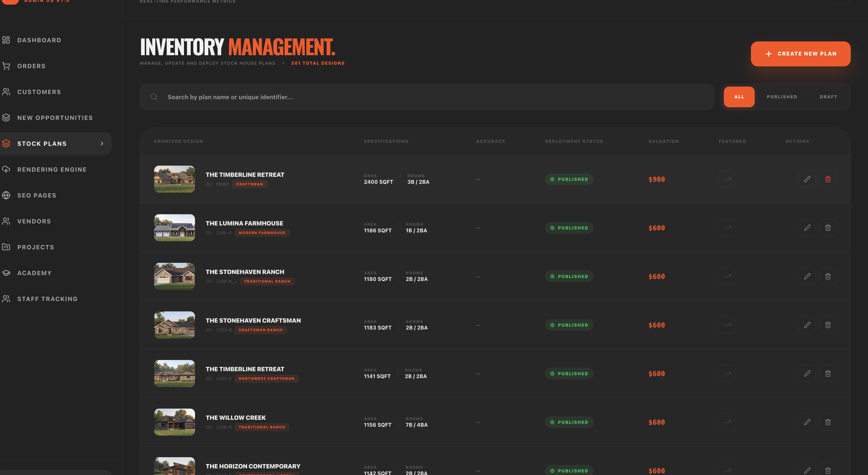Image resolution: width=868 pixels, height=475 pixels.
Task: Delete The Lumina Farmhouse plan
Action: [x=828, y=228]
